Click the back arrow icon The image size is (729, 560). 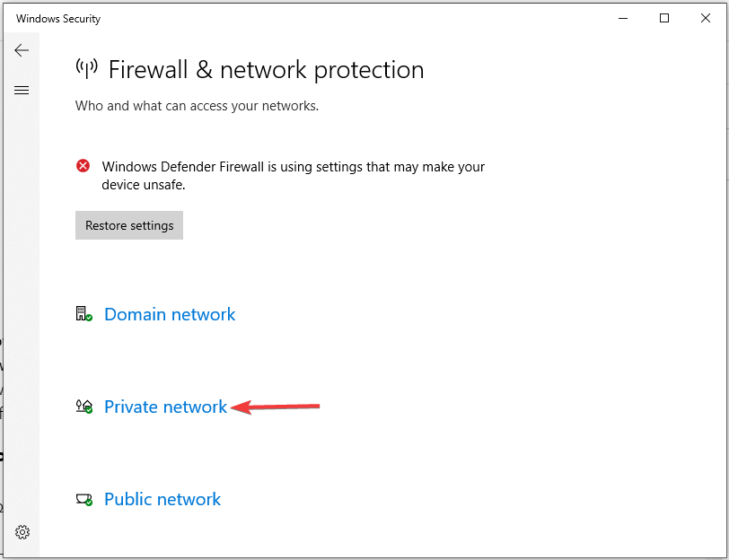click(22, 50)
